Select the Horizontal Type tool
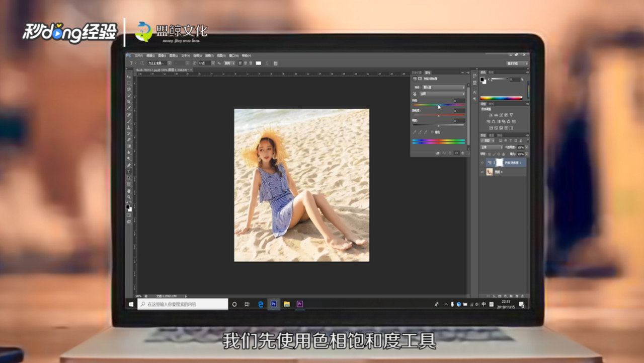Viewport: 644px width, 363px height. click(129, 172)
